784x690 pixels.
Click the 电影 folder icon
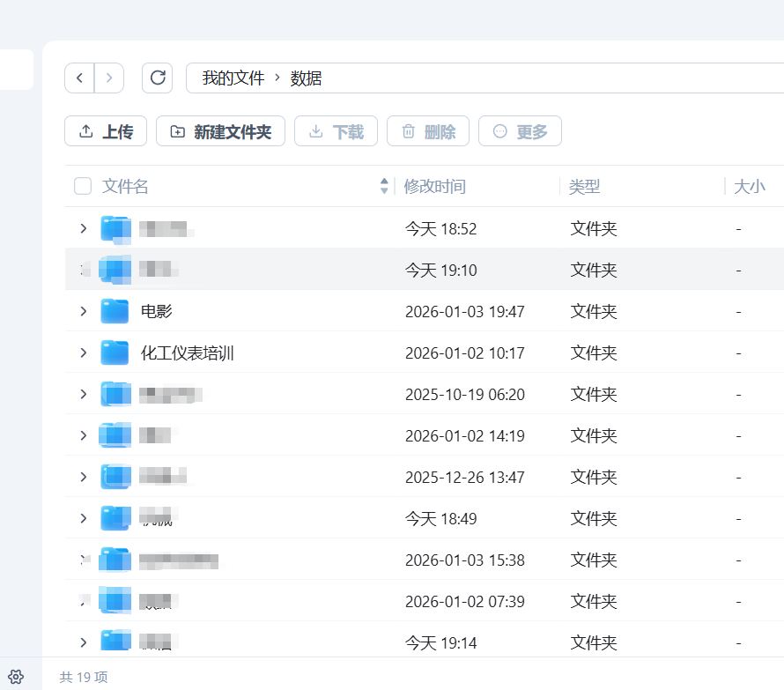coord(115,311)
